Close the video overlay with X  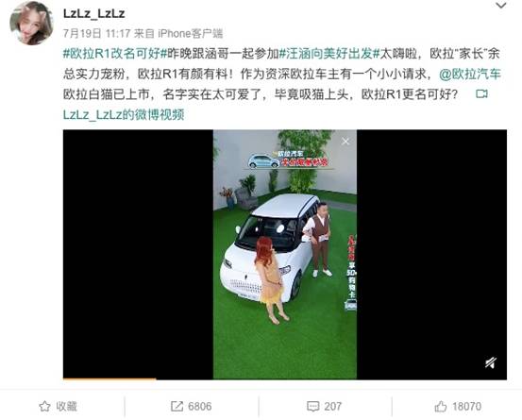point(345,142)
